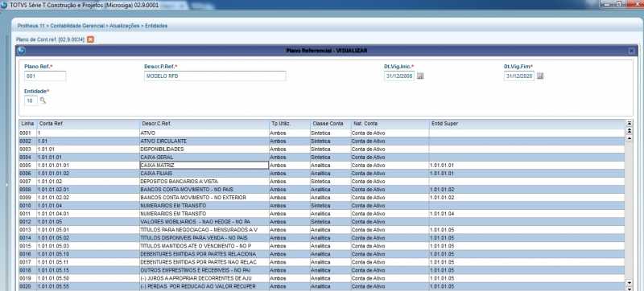Open the Plano de Cont.ref. tab
The height and width of the screenshot is (291, 644).
50,39
